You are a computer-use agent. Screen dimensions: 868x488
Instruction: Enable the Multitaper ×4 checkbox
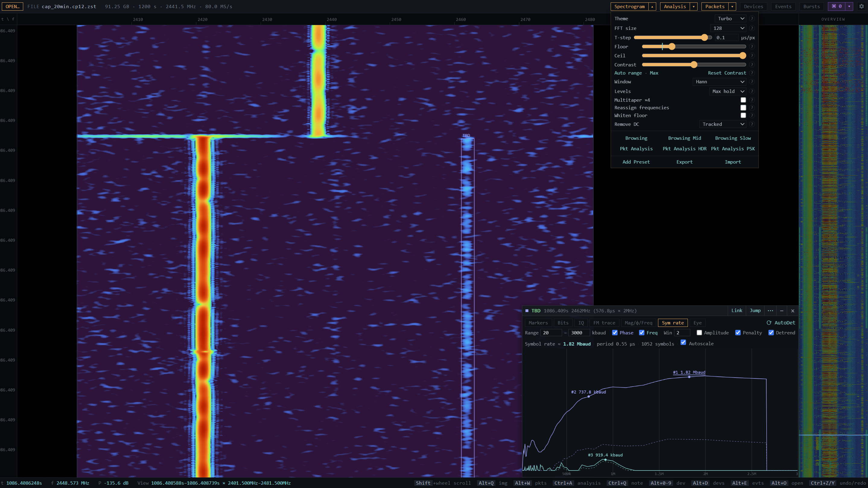743,100
